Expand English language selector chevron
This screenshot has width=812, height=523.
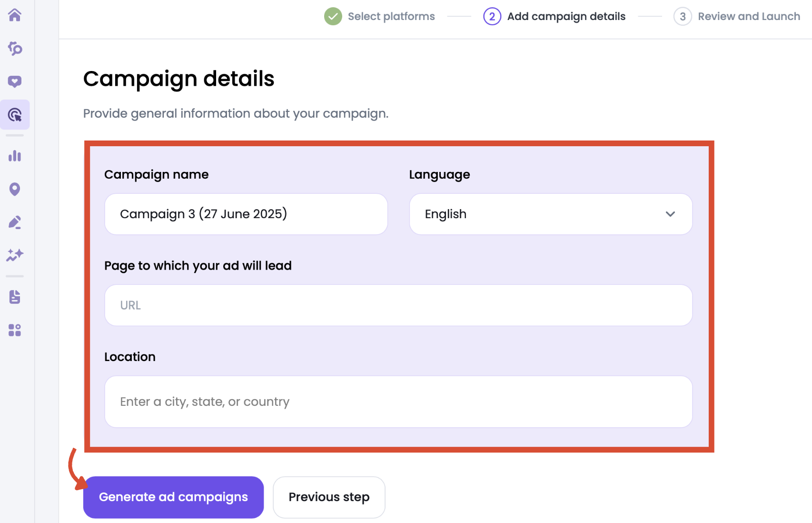point(670,214)
